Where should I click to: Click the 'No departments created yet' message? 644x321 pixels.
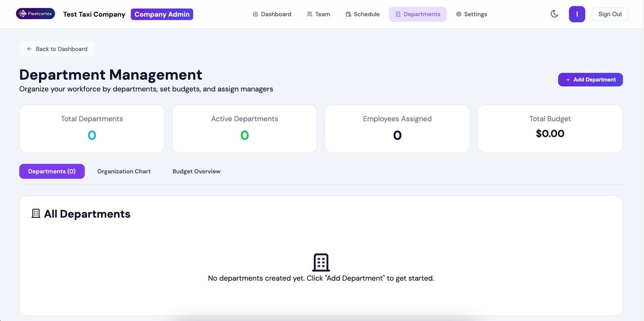click(x=321, y=278)
